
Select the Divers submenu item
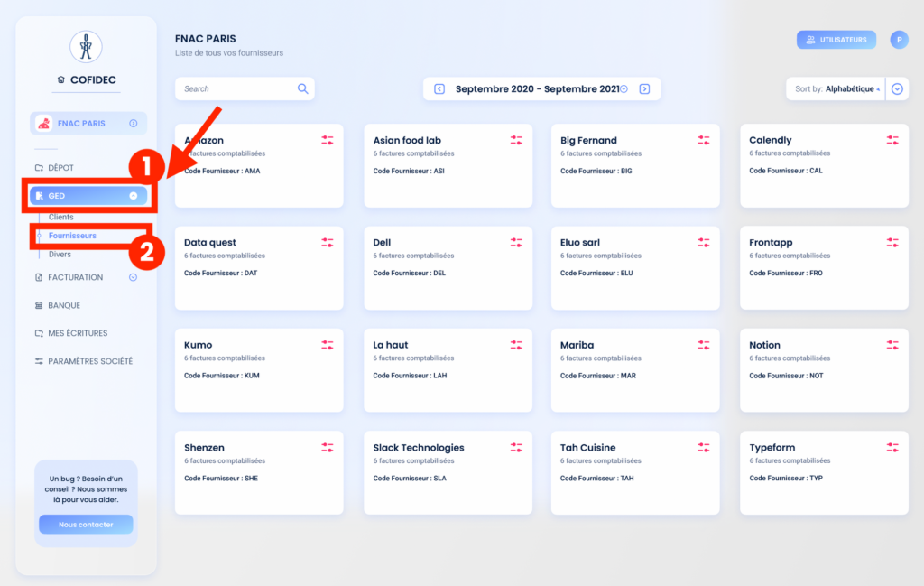click(x=60, y=254)
